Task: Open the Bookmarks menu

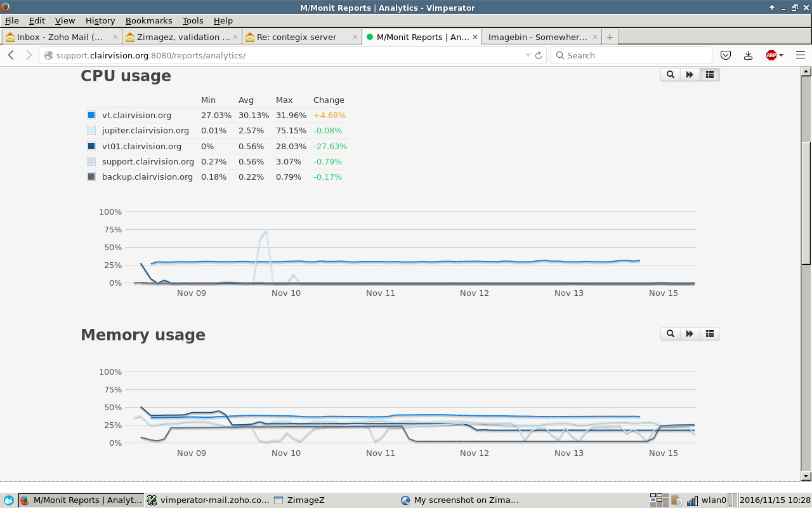Action: tap(149, 20)
